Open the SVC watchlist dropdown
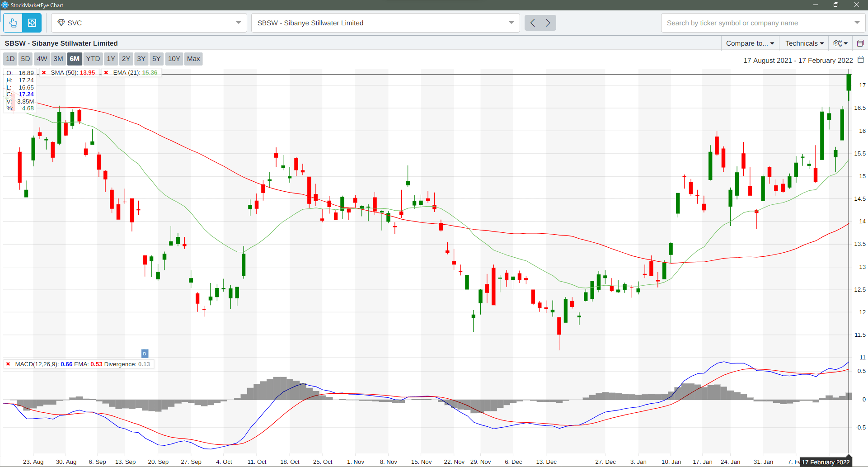The width and height of the screenshot is (868, 467). click(149, 23)
